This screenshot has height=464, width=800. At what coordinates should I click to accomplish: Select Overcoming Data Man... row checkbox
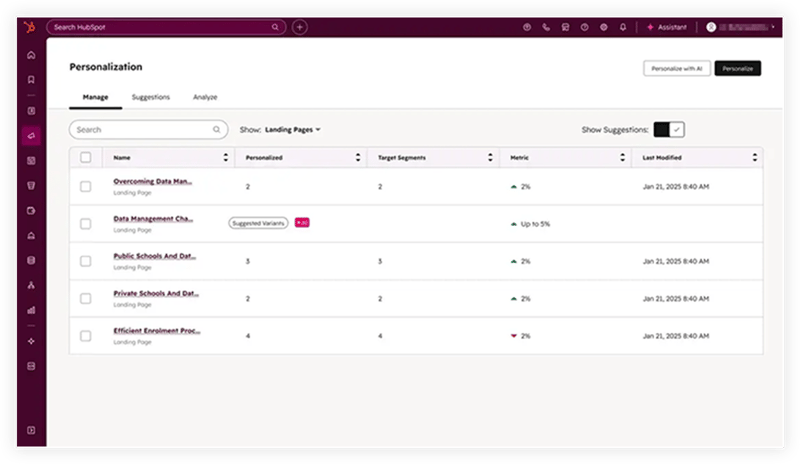pos(86,186)
